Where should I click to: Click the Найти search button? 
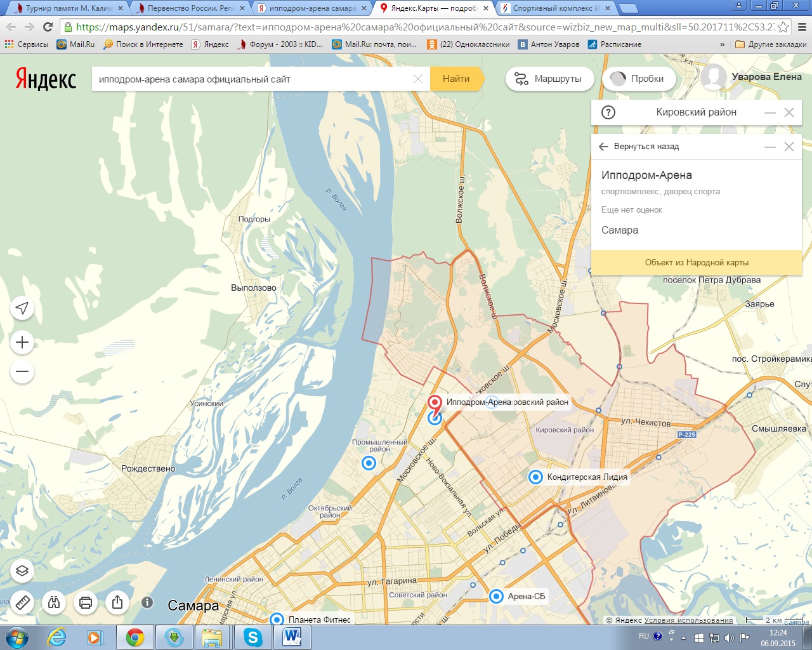pyautogui.click(x=457, y=79)
